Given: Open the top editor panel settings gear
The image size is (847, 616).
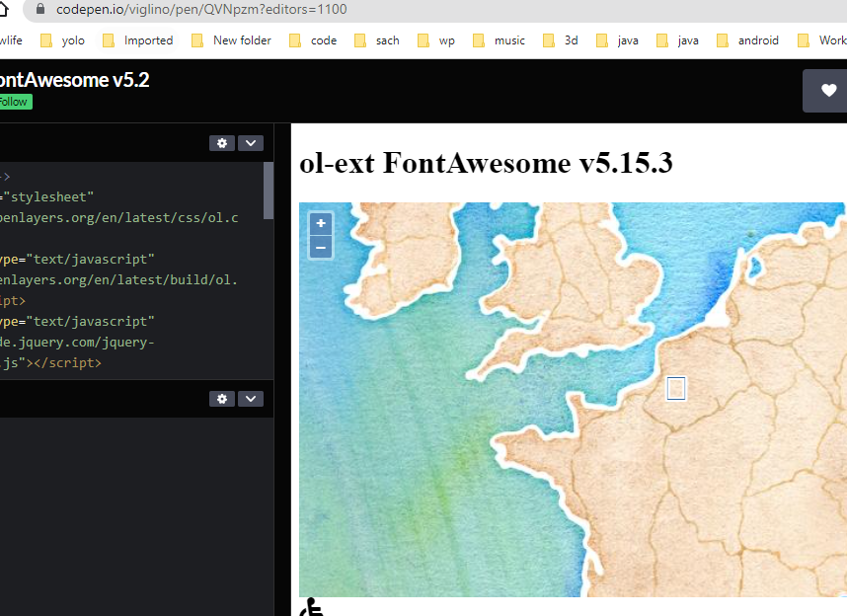Looking at the screenshot, I should (221, 142).
